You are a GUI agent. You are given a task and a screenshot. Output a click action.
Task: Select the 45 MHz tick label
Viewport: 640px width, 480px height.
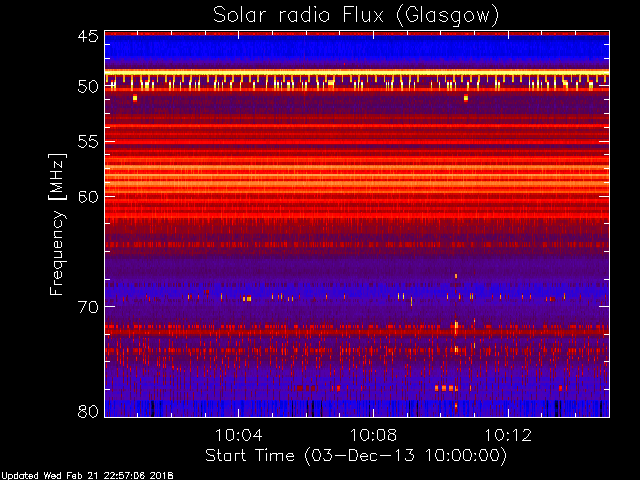[87, 37]
